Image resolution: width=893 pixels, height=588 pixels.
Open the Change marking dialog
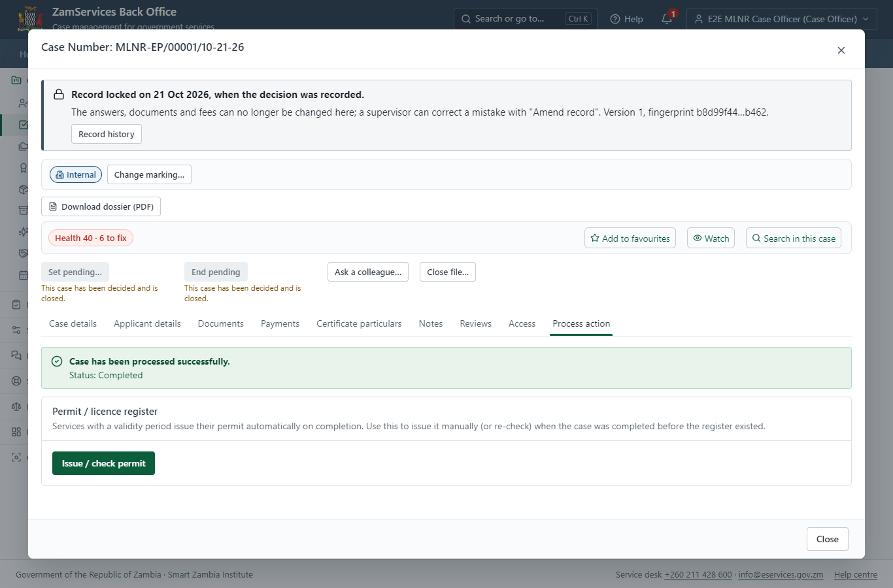point(149,174)
